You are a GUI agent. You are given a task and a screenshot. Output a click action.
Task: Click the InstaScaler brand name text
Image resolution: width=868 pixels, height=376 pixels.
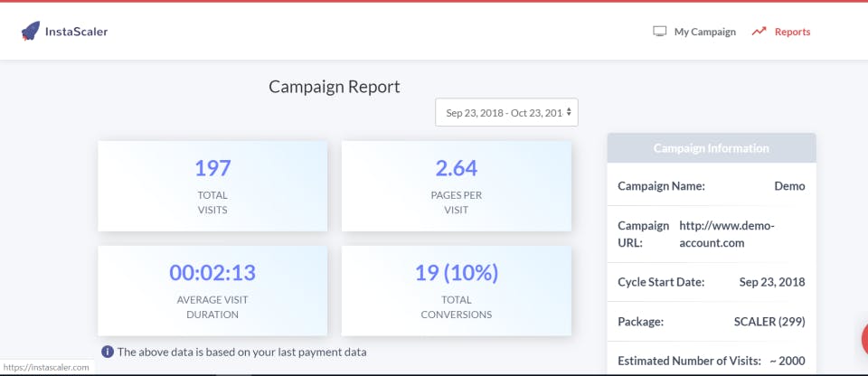coord(76,32)
